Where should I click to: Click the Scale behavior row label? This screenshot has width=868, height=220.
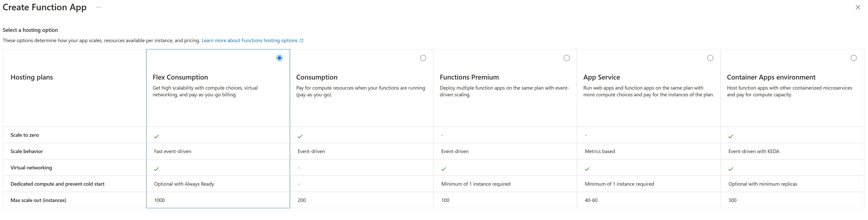click(27, 151)
